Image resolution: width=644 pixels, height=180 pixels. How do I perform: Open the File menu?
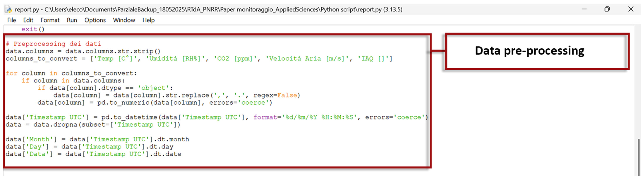coord(12,20)
